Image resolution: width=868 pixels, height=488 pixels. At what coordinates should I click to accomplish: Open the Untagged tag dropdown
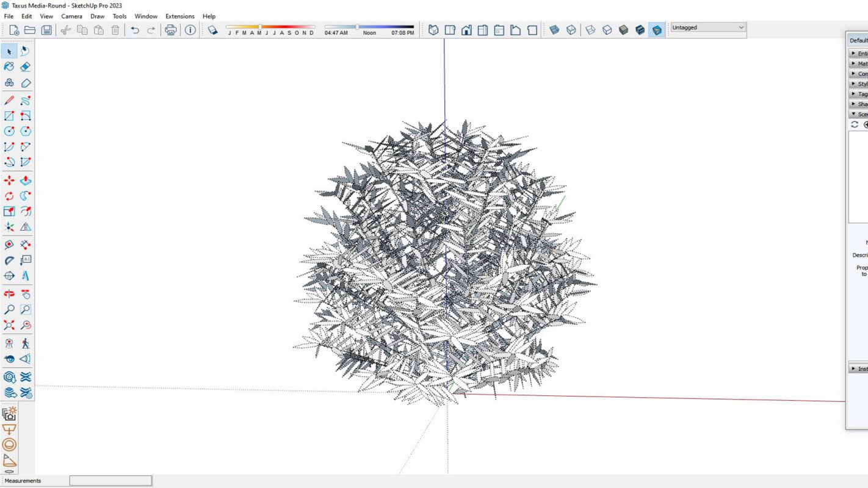click(x=707, y=27)
